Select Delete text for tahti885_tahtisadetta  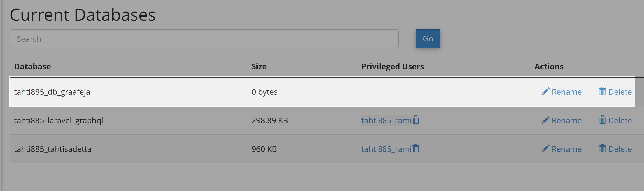coord(620,149)
